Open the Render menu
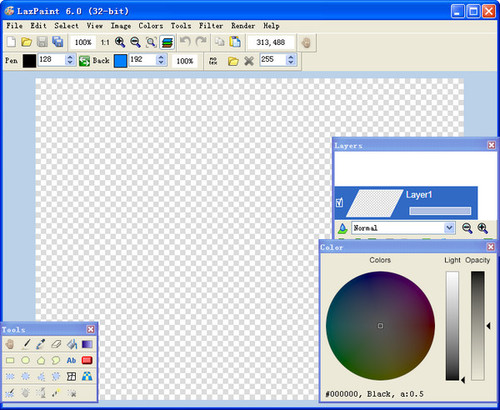 [x=243, y=26]
